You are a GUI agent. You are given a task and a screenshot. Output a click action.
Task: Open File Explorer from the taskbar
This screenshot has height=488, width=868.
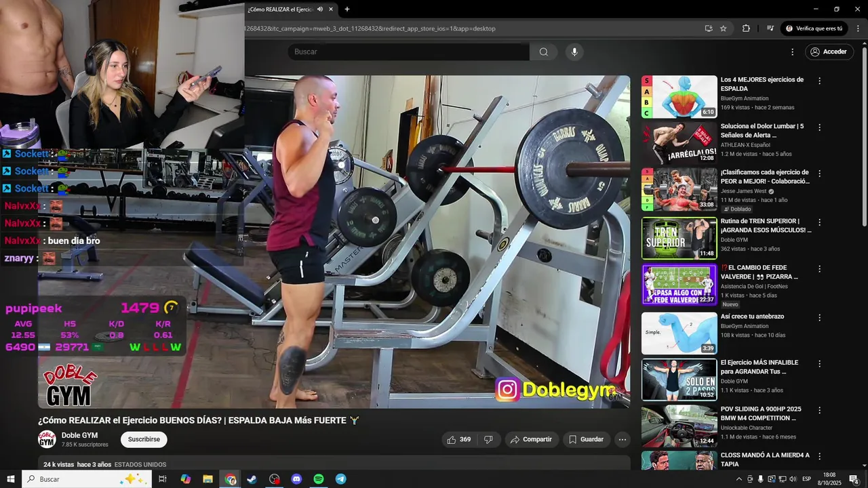pos(208,479)
